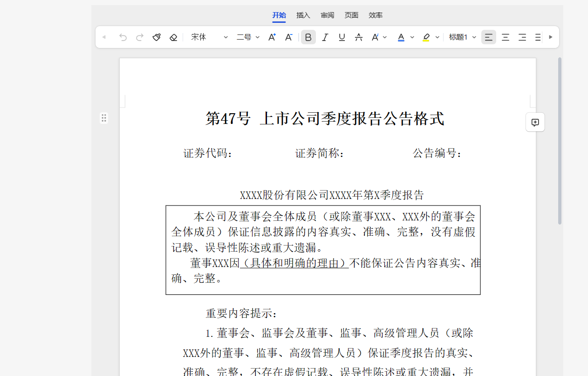Add a comment using the side icon

(x=535, y=123)
